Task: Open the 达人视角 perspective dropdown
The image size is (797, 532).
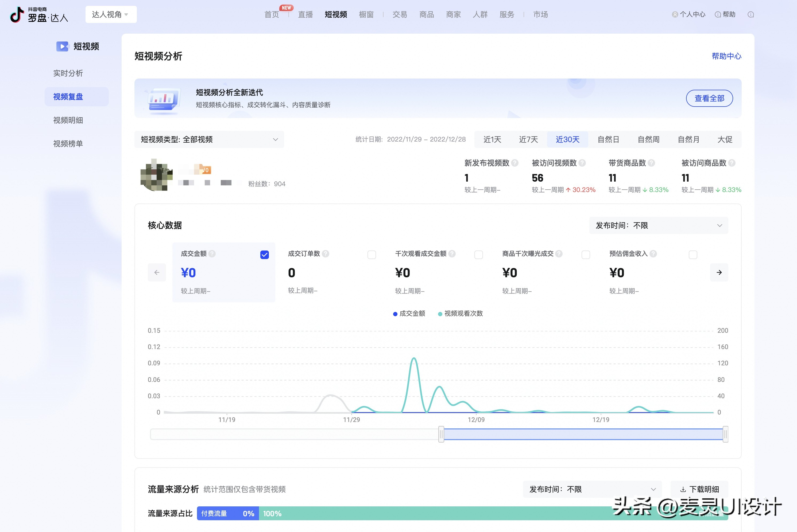Action: [x=111, y=14]
